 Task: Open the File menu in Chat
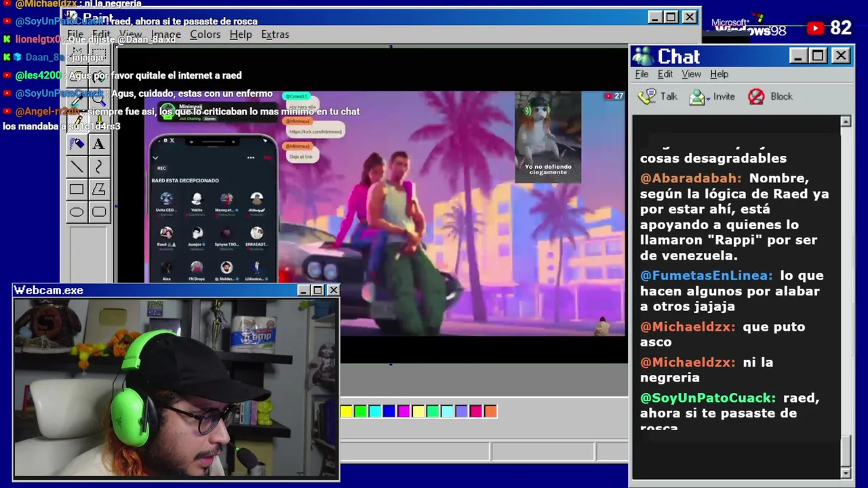pyautogui.click(x=642, y=74)
